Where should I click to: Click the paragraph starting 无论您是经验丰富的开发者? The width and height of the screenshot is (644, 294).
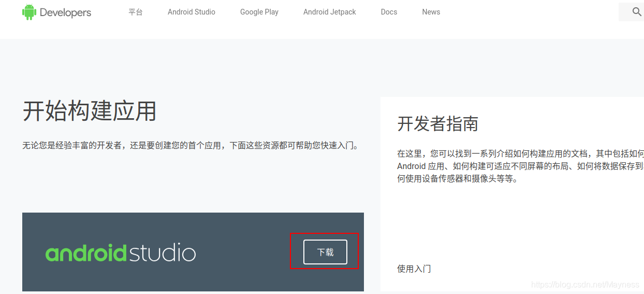(191, 145)
